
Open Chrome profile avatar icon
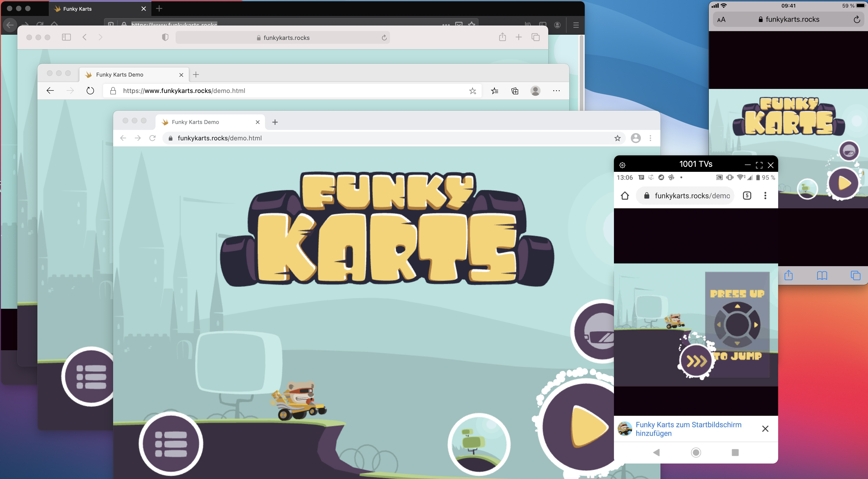click(636, 138)
